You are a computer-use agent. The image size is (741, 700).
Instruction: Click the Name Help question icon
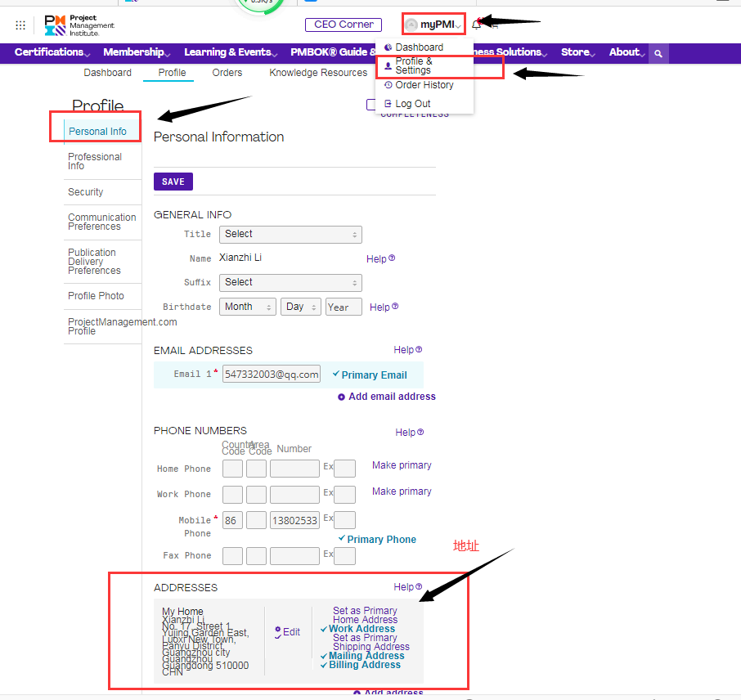(392, 258)
